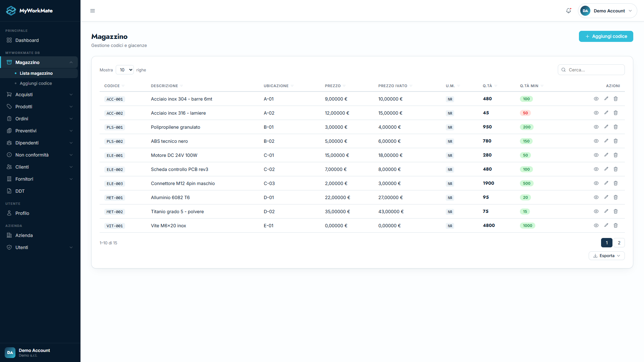Click the red 50 minimum quantity badge

525,113
